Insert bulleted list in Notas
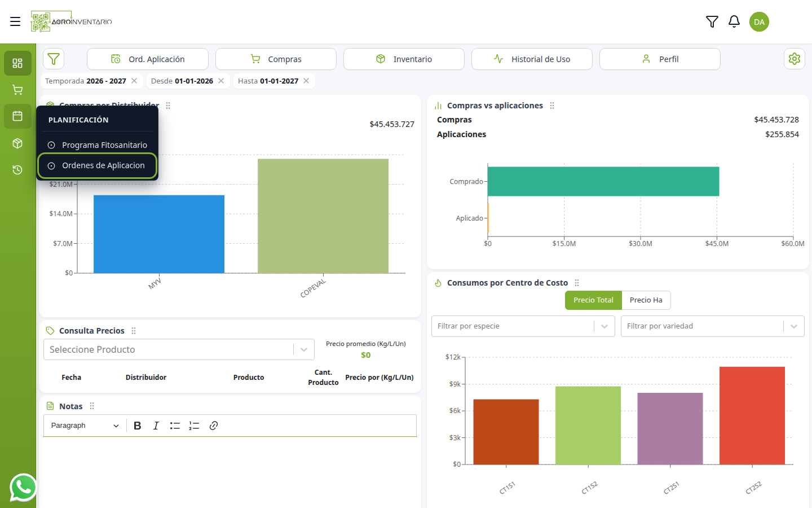 point(175,426)
